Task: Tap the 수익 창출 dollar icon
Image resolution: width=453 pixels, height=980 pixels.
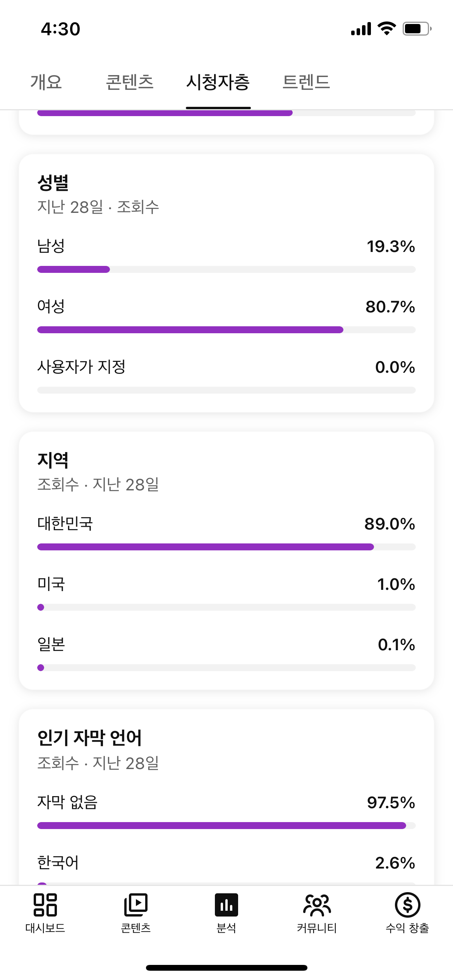Action: tap(407, 905)
